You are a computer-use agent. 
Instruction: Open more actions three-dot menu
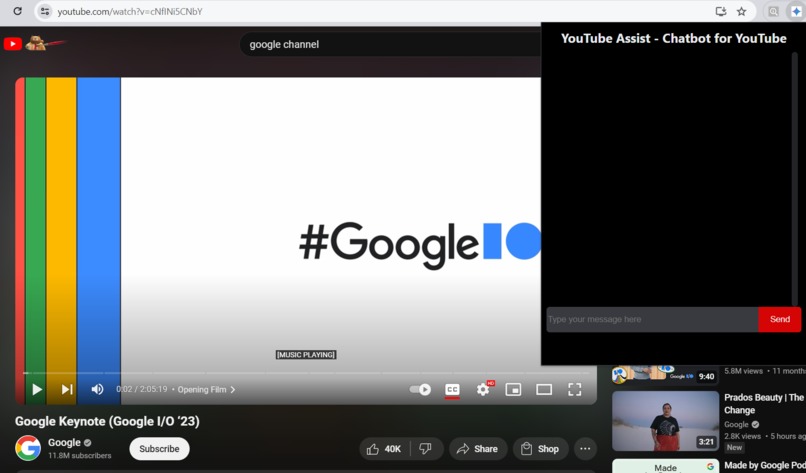(x=585, y=449)
